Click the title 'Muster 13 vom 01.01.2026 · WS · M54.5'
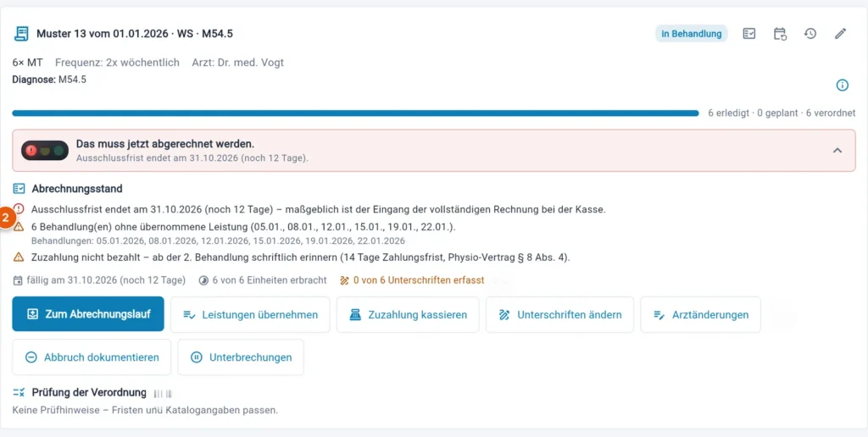 [x=135, y=34]
